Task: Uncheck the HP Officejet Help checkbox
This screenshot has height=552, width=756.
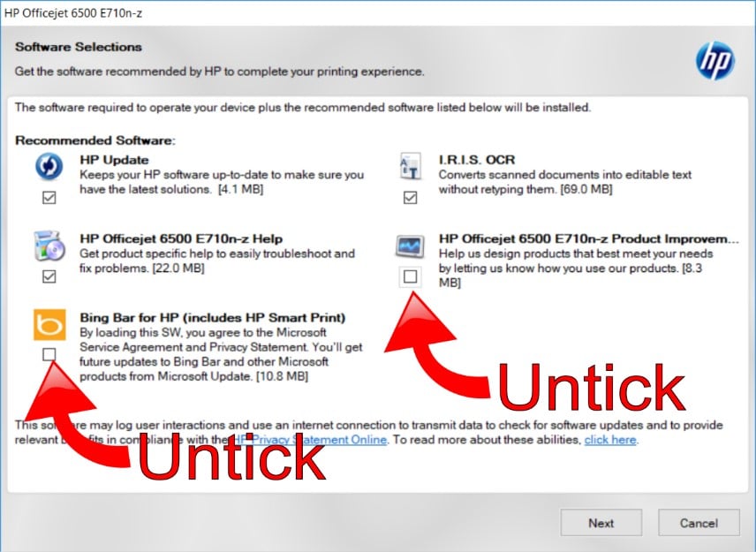Action: pyautogui.click(x=49, y=276)
